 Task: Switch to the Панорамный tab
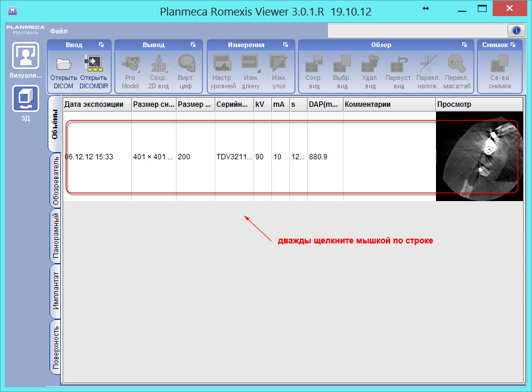pos(55,236)
